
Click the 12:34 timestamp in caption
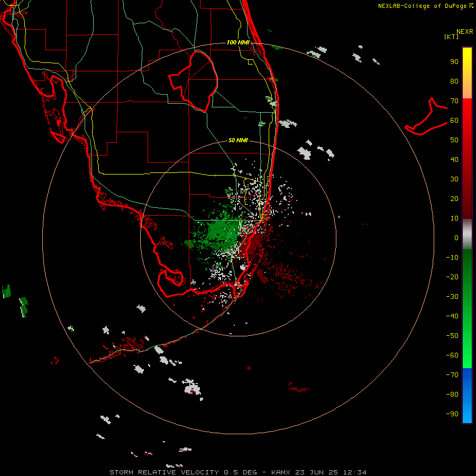355,472
